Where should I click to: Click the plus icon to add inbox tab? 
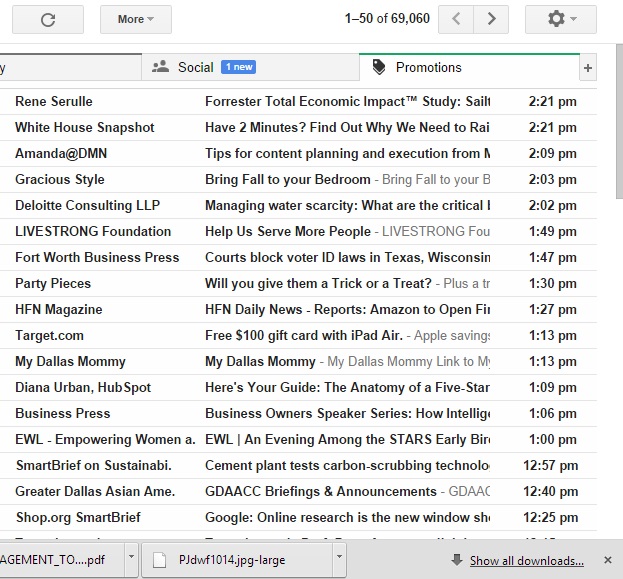click(588, 68)
